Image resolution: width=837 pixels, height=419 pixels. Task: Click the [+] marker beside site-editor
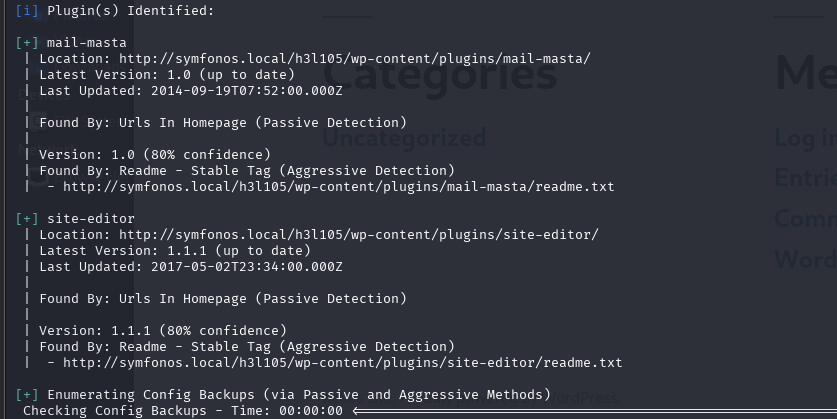(x=27, y=219)
